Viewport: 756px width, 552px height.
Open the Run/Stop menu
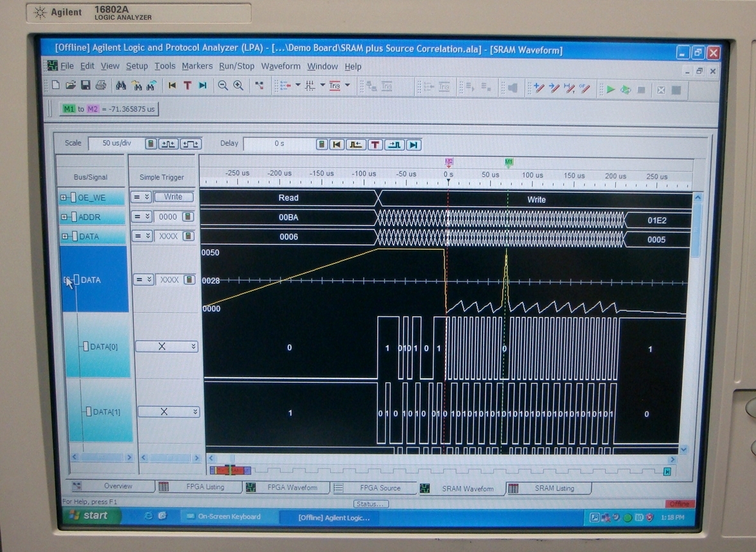[x=237, y=66]
